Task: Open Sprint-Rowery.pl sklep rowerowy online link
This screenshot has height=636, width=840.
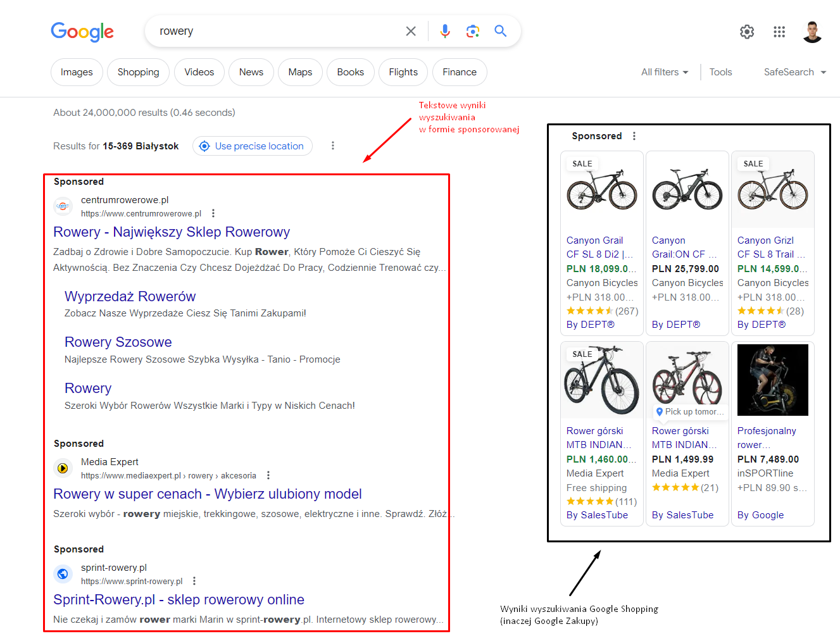Action: click(179, 600)
